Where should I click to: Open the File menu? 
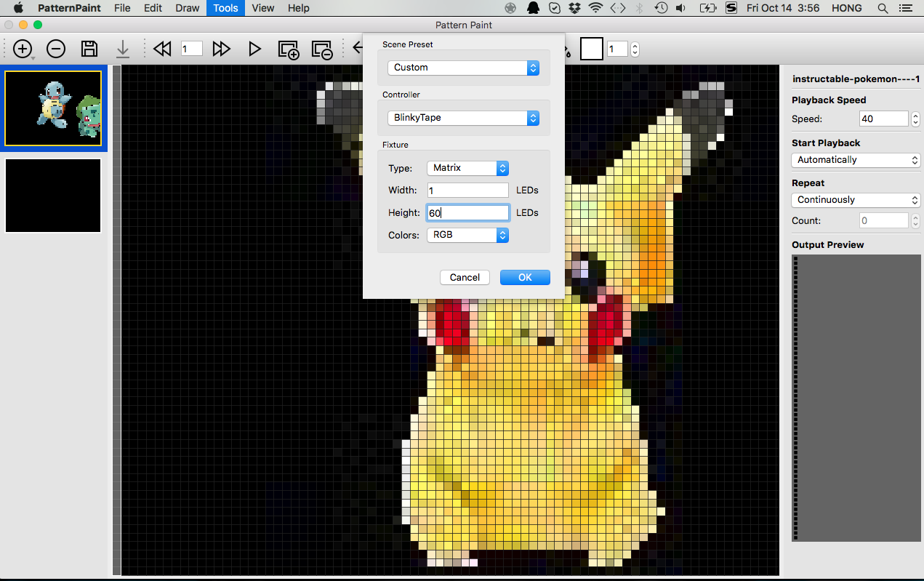point(122,8)
